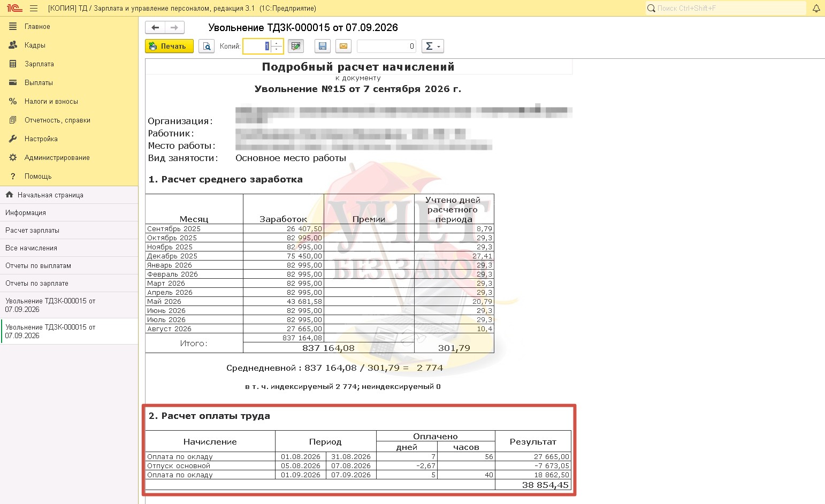Open the Помощь section
Viewport: 825px width, 504px height.
[x=69, y=176]
